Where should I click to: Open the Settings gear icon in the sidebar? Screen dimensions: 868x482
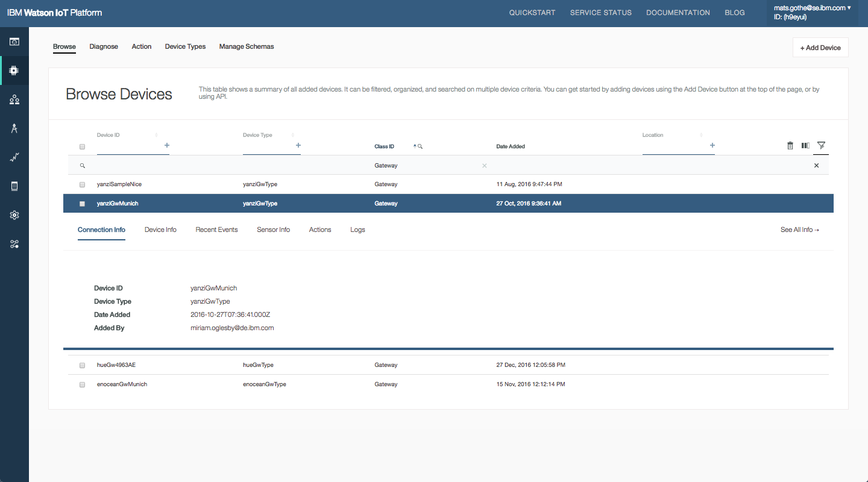[x=14, y=215]
